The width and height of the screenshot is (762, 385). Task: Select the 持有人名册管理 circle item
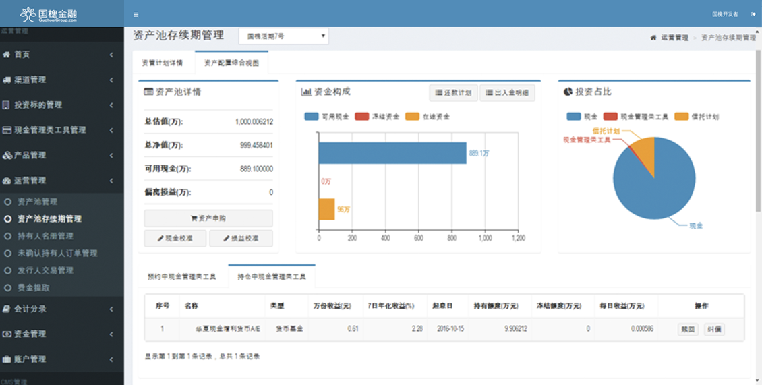(7, 236)
